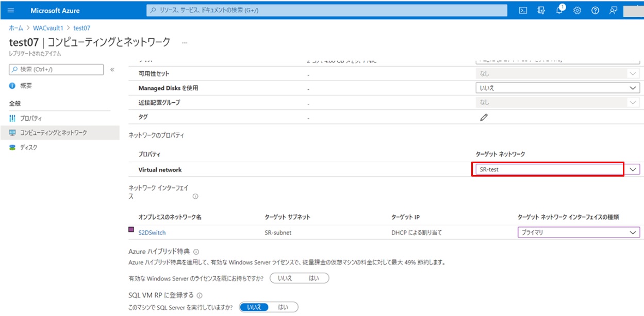
Task: Open ディスク in the left menu
Action: click(x=29, y=147)
